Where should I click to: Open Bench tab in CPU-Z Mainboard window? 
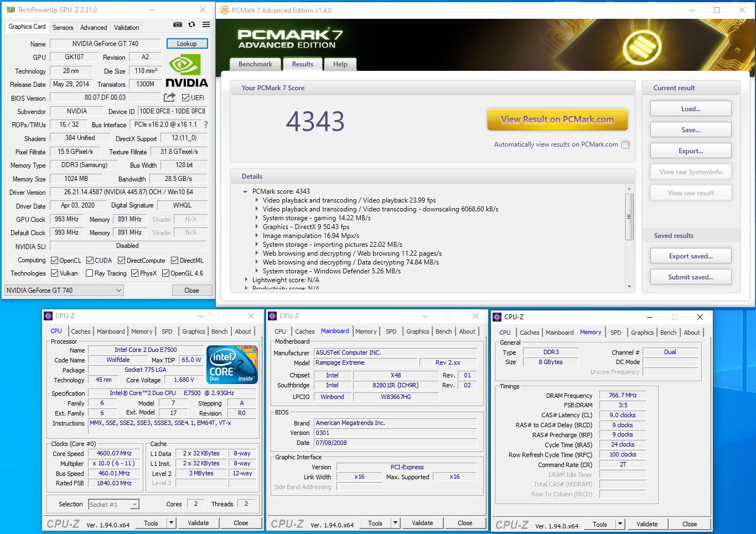pyautogui.click(x=444, y=331)
